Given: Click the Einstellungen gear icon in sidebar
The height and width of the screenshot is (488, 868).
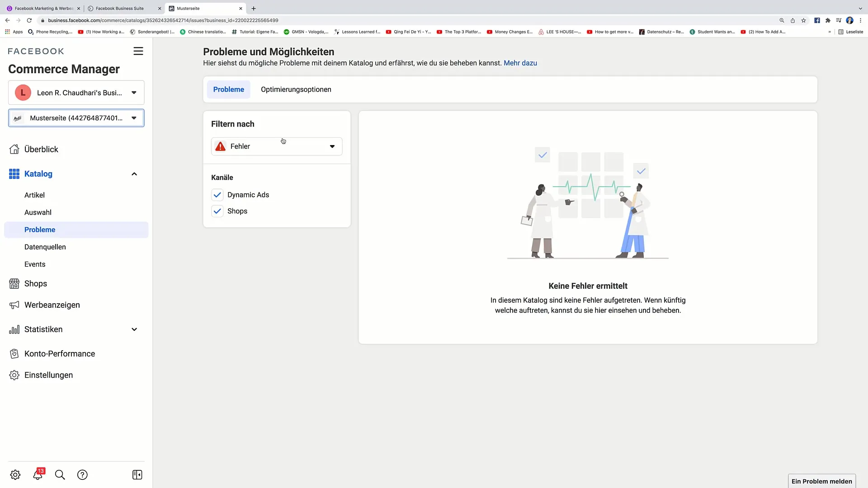Looking at the screenshot, I should [x=14, y=375].
